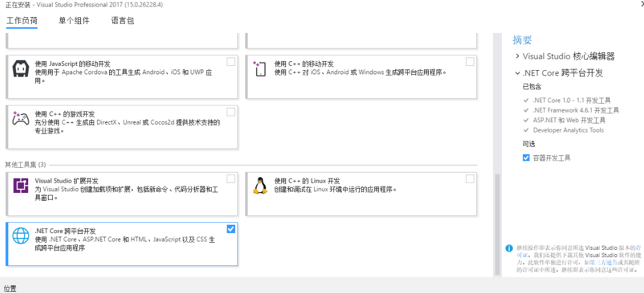The image size is (644, 293).
Task: Click the Cordova JavaScript mobile development icon
Action: click(x=20, y=68)
